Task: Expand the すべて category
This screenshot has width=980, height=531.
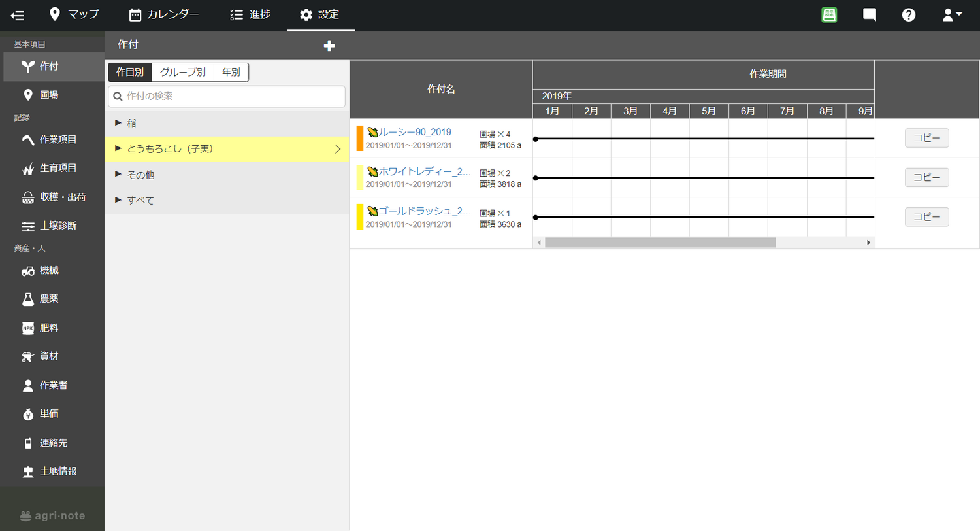Action: tap(227, 201)
